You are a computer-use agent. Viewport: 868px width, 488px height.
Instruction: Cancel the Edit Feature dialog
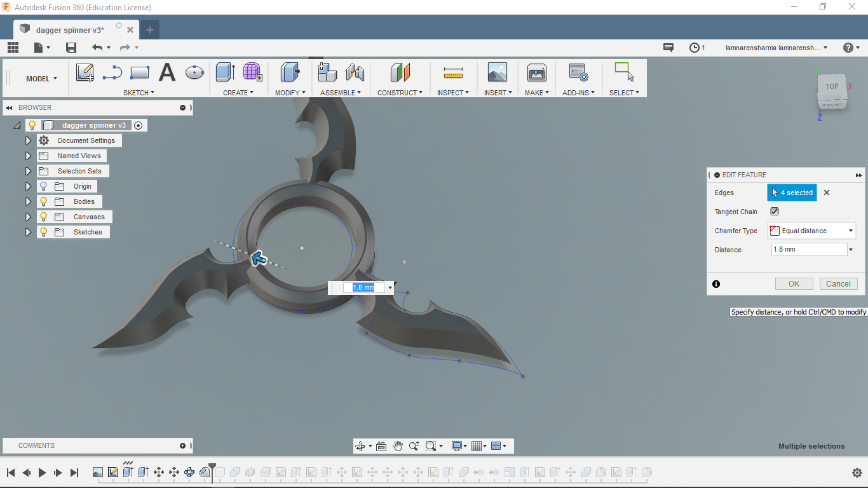(x=838, y=284)
